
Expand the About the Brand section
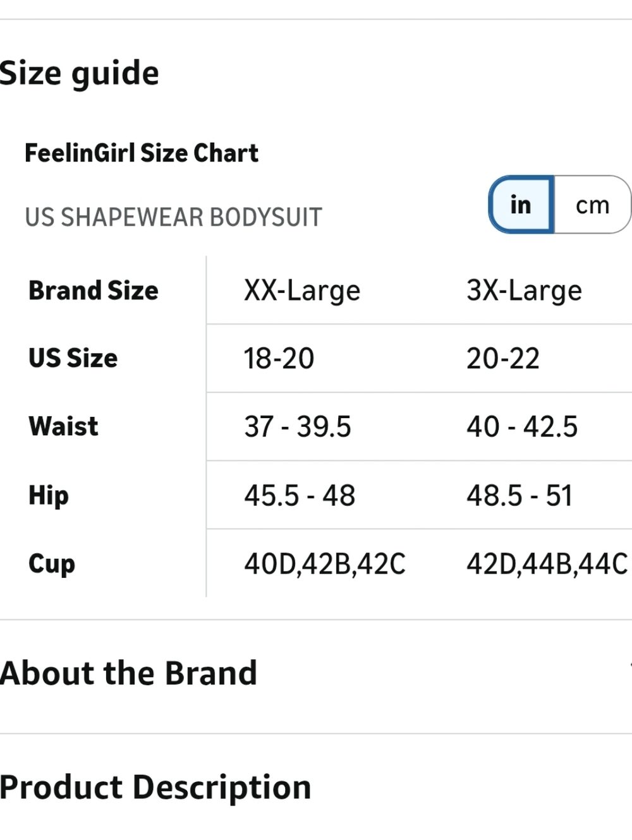click(x=316, y=673)
